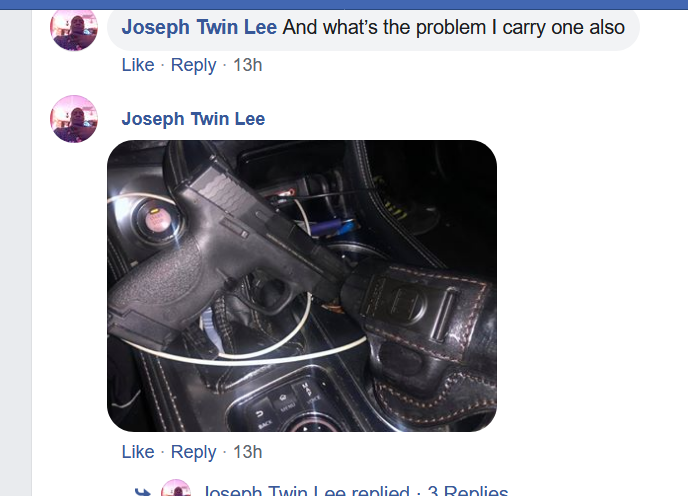688x496 pixels.
Task: Click small avatar beside replies line
Action: (176, 488)
